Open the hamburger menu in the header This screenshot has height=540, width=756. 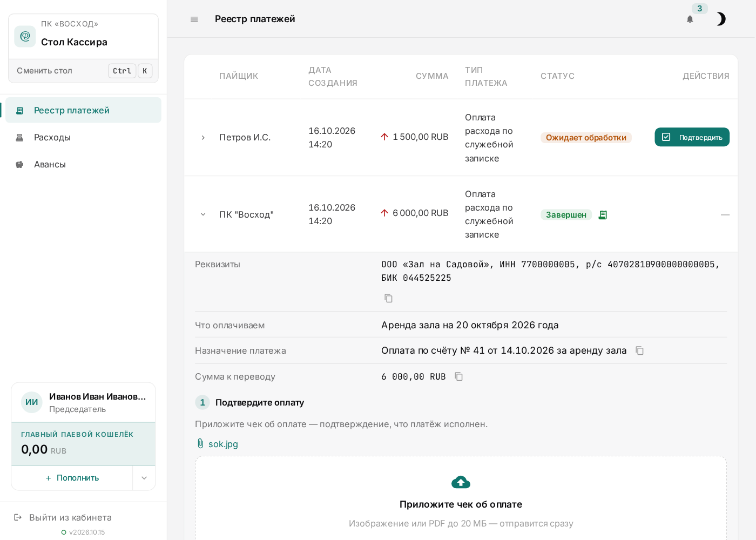(194, 19)
